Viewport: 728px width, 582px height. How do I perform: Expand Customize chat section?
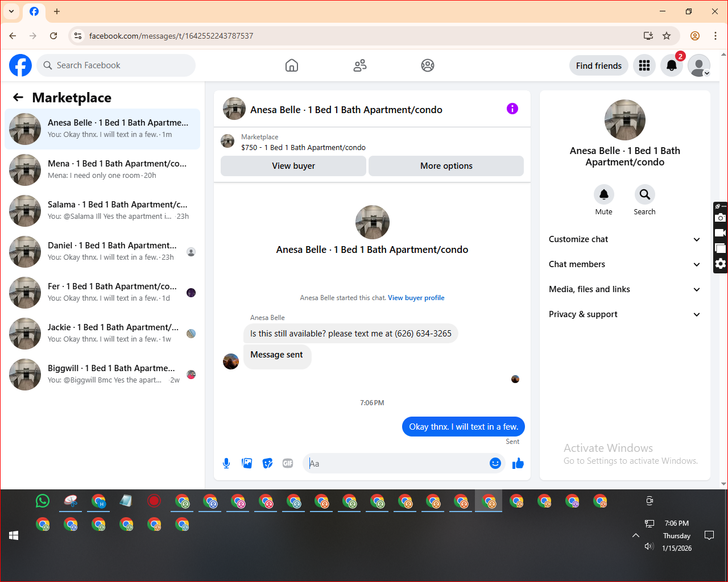624,239
